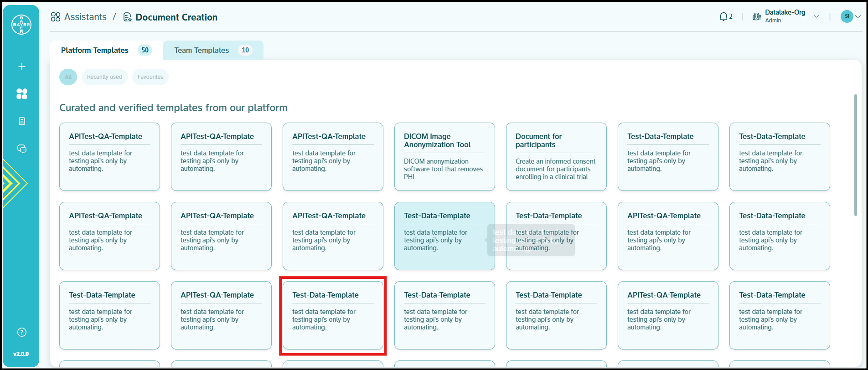The image size is (868, 370).
Task: Select the All filter chip
Action: coord(68,77)
